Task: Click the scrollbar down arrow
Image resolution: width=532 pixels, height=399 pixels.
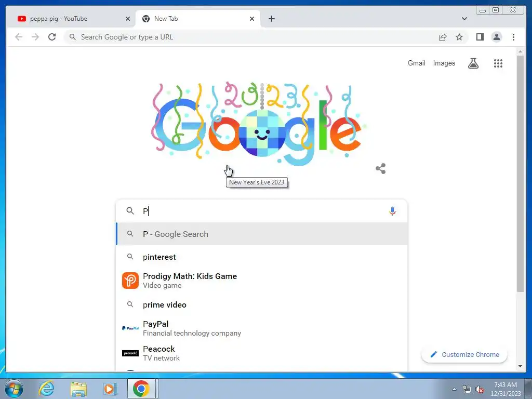Action: 520,366
